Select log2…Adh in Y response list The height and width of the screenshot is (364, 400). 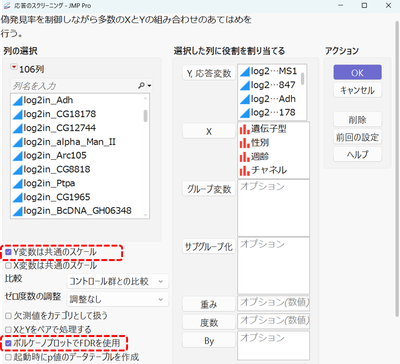[x=269, y=99]
